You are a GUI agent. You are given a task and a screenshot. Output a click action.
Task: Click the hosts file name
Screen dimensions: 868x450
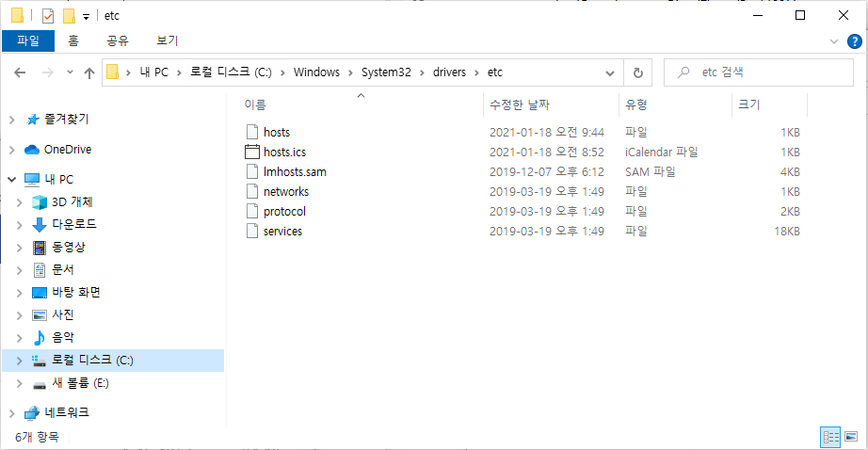pyautogui.click(x=277, y=133)
